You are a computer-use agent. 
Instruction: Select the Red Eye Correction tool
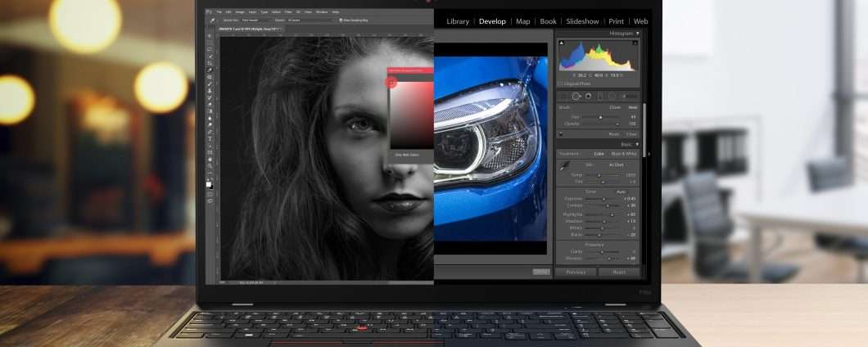(x=587, y=97)
